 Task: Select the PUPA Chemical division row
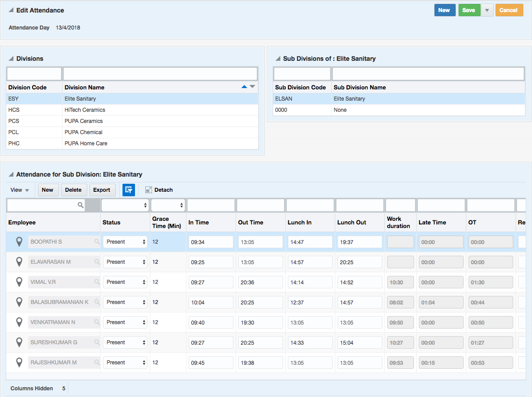[x=132, y=132]
